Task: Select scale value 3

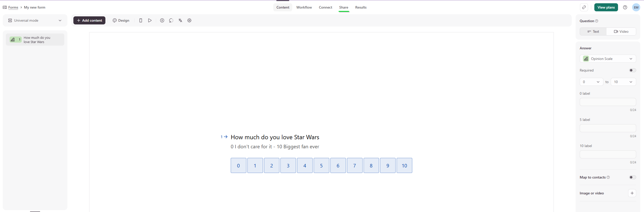Action: click(288, 165)
